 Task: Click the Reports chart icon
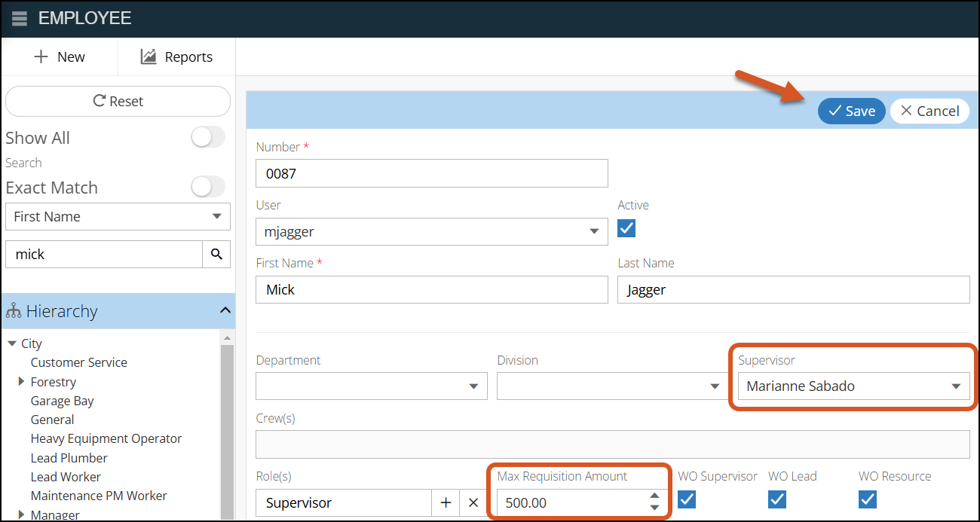[149, 57]
